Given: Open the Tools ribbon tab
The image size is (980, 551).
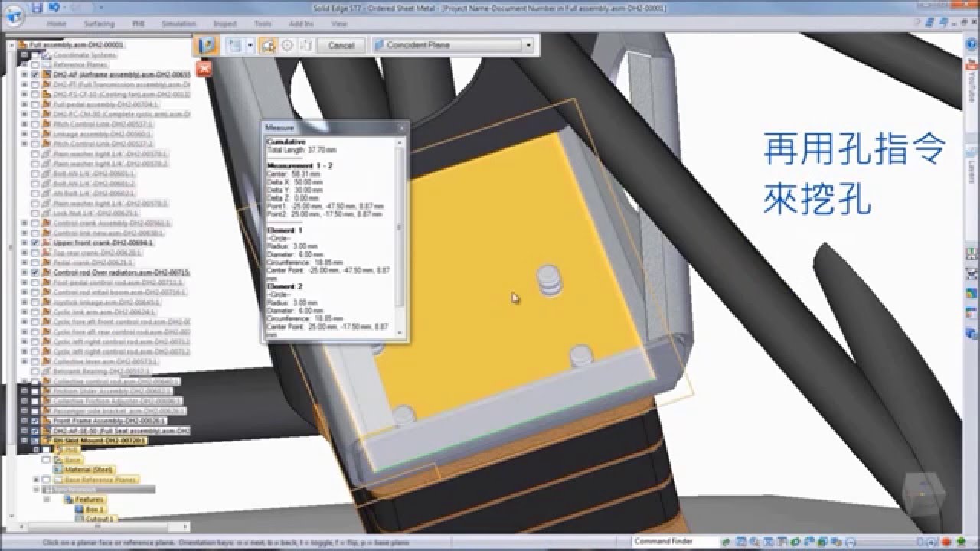Looking at the screenshot, I should click(263, 24).
